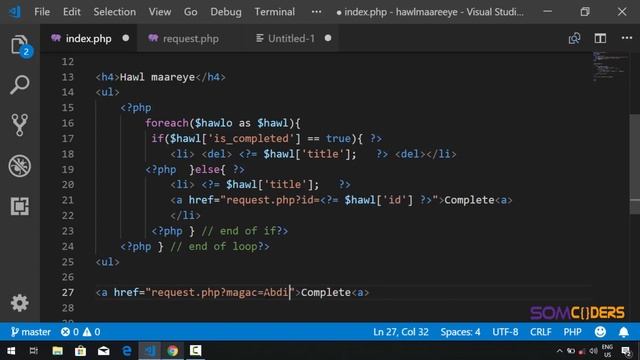Viewport: 640px width, 360px height.
Task: Open the Manage gear icon
Action: tap(20, 303)
